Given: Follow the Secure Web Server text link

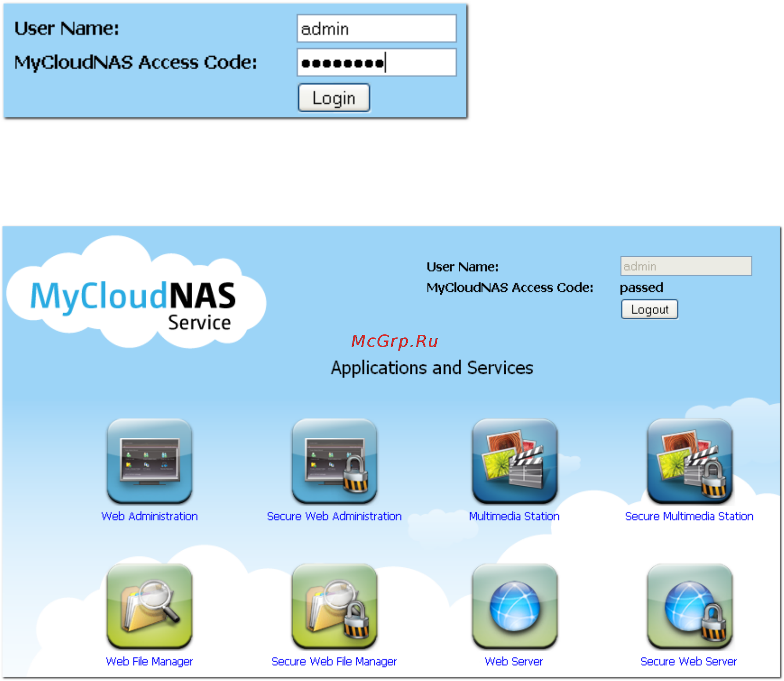Looking at the screenshot, I should [x=688, y=661].
